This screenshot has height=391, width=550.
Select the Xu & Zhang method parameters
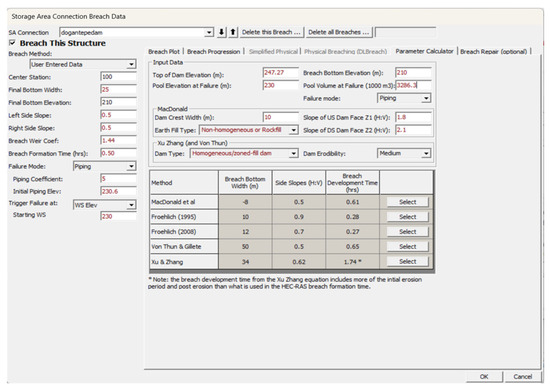(407, 262)
